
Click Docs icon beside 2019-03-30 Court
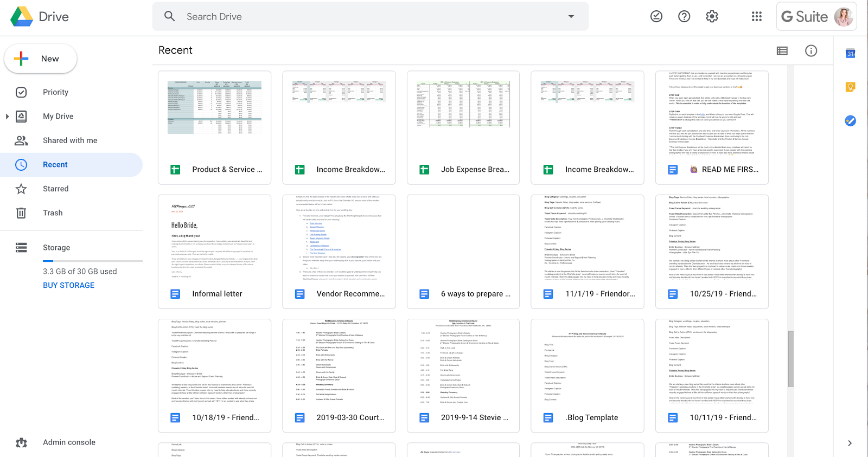299,418
